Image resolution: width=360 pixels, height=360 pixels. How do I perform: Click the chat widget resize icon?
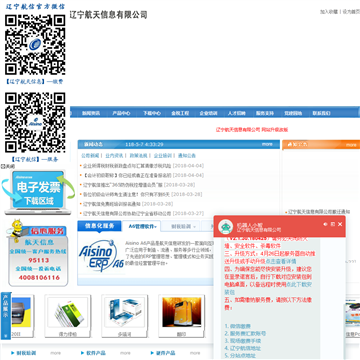pos(333,224)
